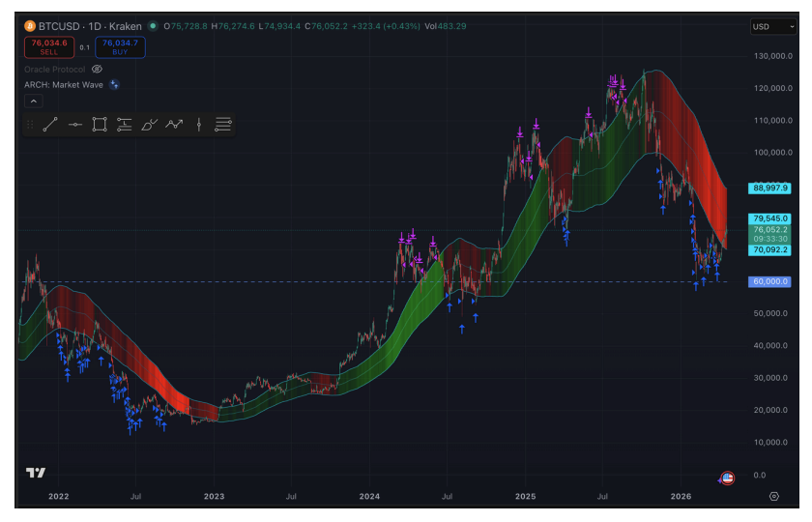Click the BUY 76,034.7 button

[120, 47]
